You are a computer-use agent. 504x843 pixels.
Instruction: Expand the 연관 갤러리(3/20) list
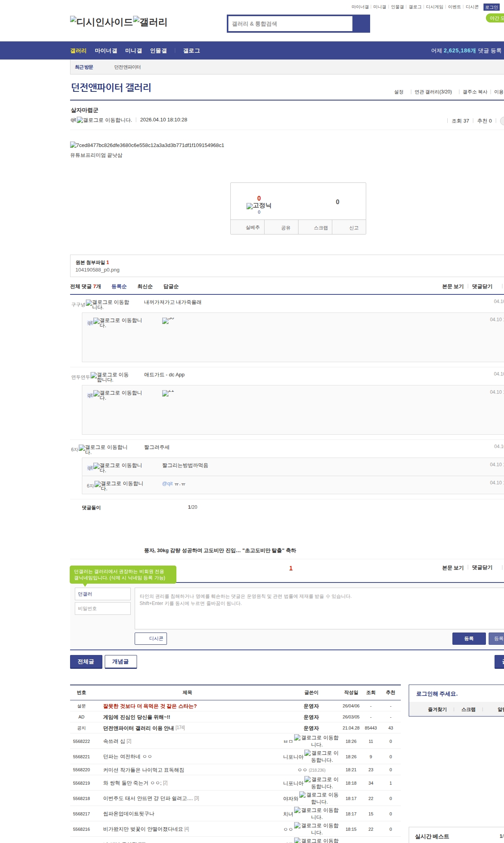433,92
